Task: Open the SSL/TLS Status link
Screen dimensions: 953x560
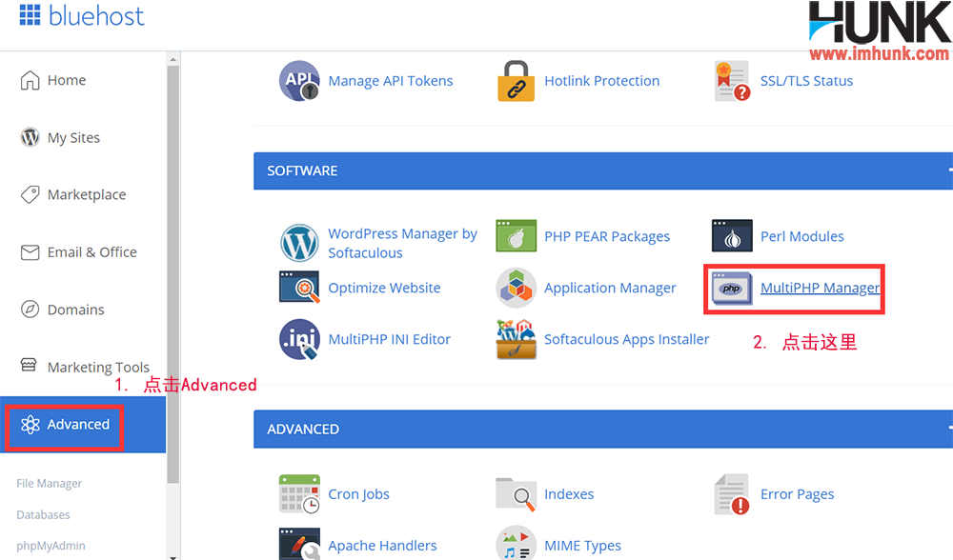Action: (x=806, y=81)
